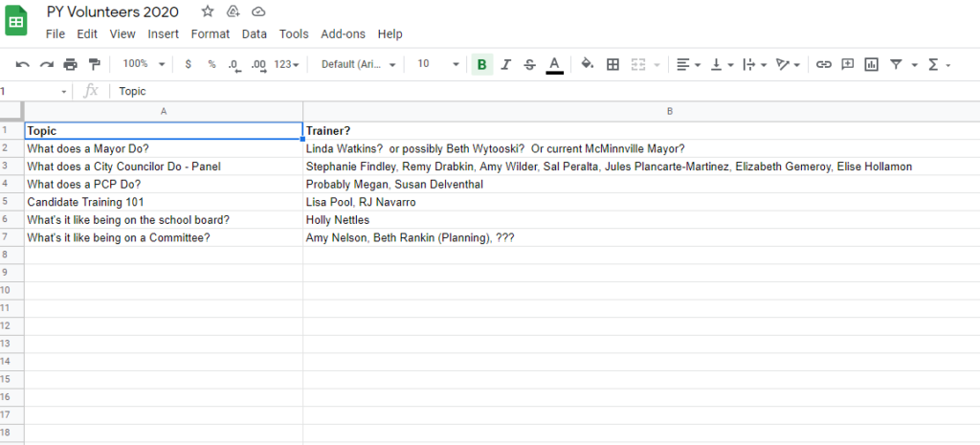The height and width of the screenshot is (445, 980).
Task: Click the insert link icon
Action: click(x=823, y=64)
